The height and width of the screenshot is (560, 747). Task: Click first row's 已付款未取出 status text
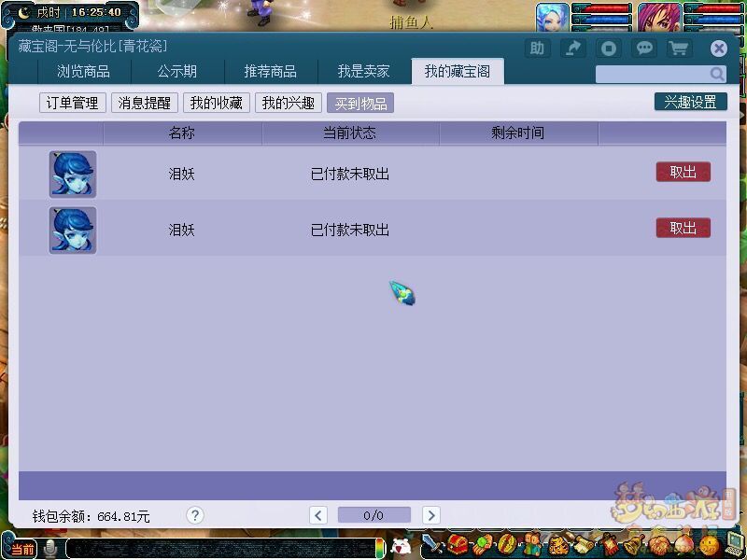[350, 175]
